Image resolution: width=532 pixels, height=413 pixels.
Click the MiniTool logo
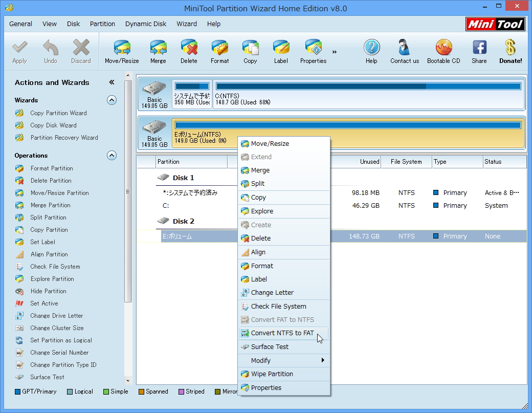point(495,24)
